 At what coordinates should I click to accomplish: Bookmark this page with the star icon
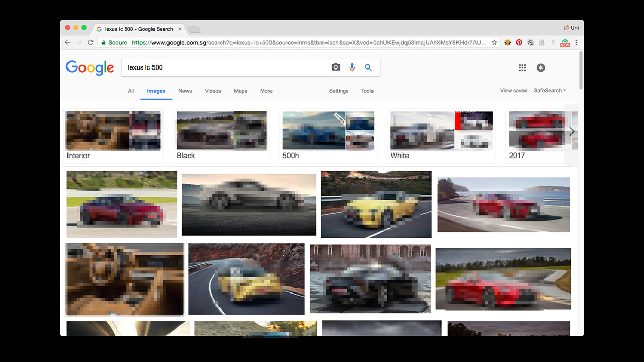(x=494, y=42)
